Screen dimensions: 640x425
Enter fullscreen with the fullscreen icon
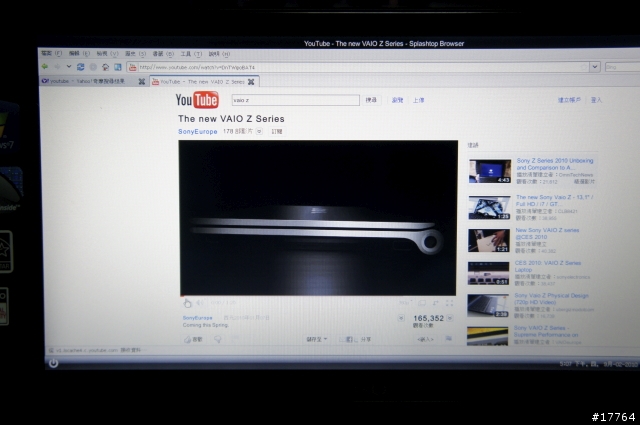click(449, 303)
